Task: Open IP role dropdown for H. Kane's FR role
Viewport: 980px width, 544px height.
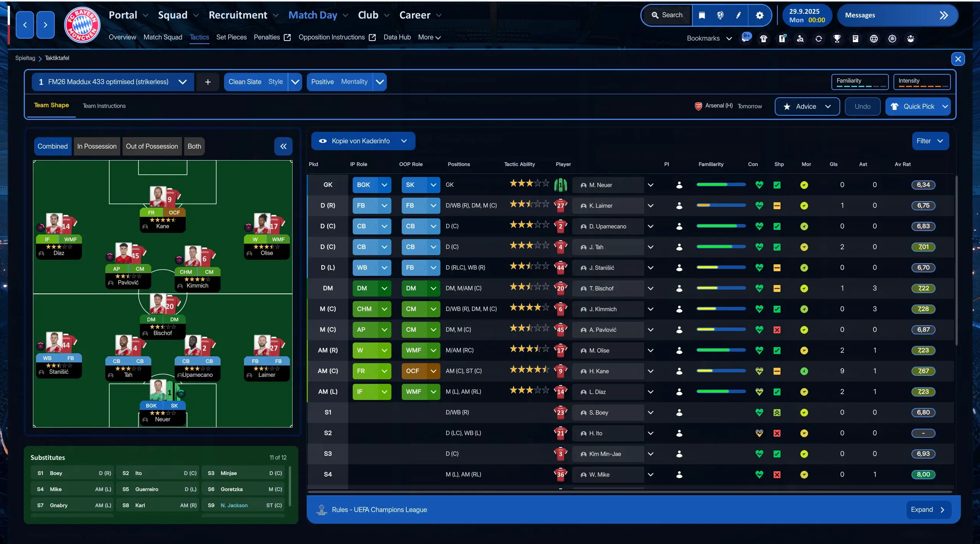Action: [x=384, y=371]
